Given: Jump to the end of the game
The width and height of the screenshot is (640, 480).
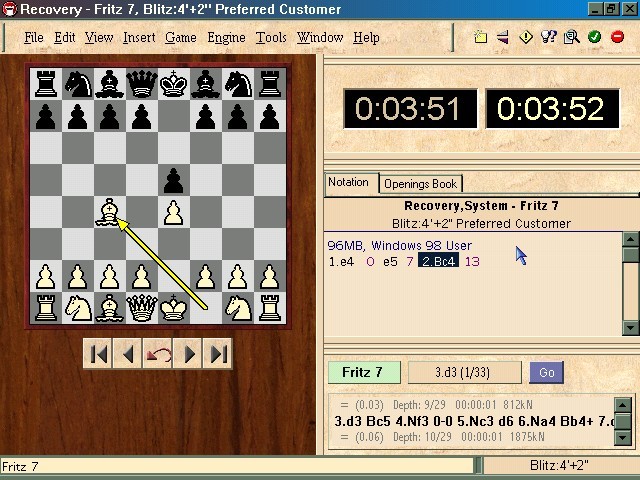Looking at the screenshot, I should pos(218,354).
